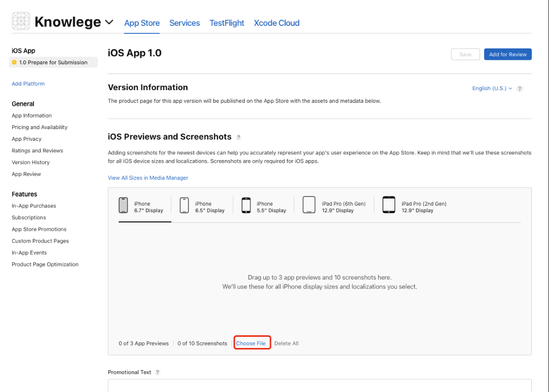This screenshot has height=392, width=549.
Task: Click the "0 of 3 App Previews" counter
Action: (x=143, y=343)
